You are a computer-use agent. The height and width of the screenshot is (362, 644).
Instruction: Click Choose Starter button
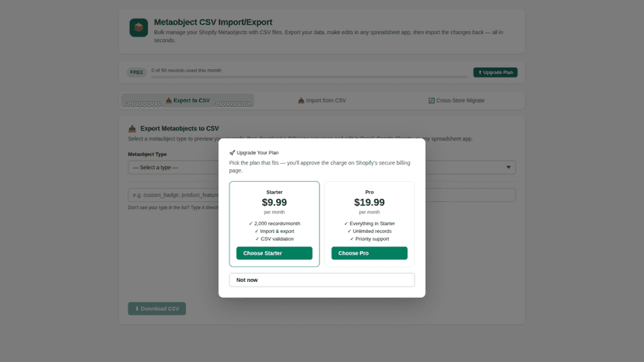(274, 253)
